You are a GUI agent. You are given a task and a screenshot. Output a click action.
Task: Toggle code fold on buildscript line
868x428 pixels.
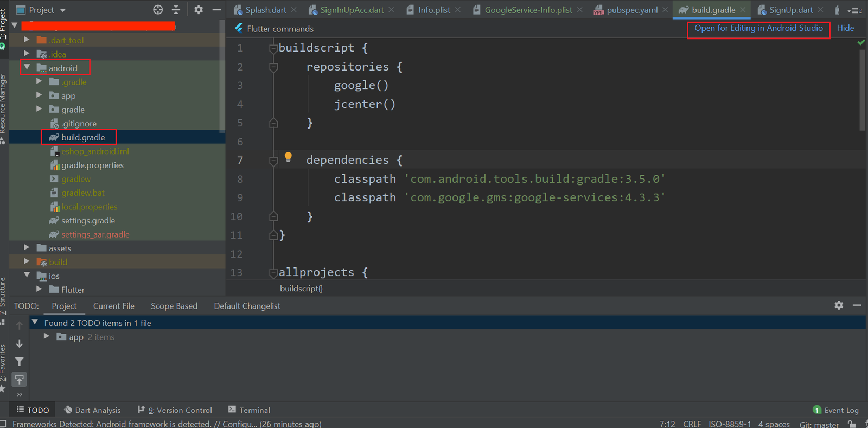273,48
